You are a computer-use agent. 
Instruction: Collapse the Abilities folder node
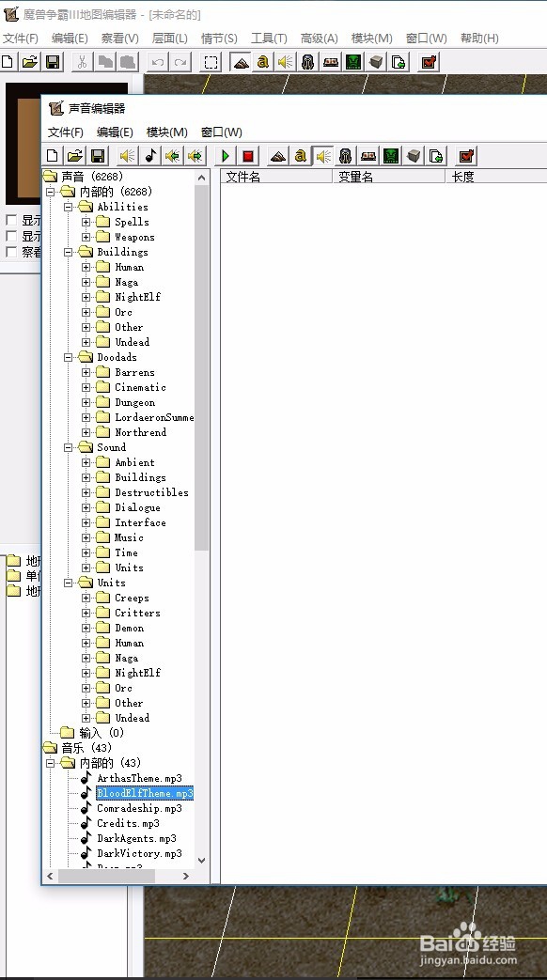click(69, 207)
